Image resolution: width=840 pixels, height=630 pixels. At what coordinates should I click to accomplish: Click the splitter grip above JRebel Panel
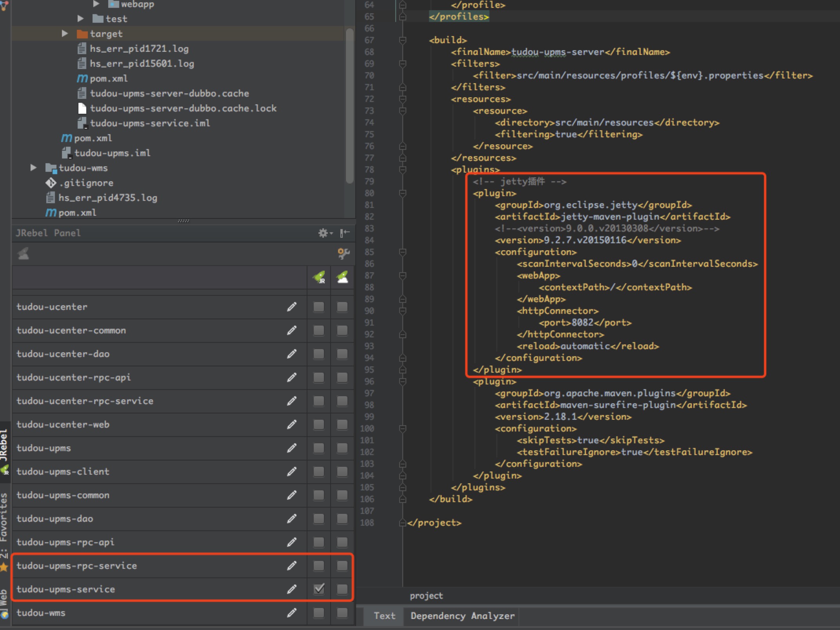[183, 221]
